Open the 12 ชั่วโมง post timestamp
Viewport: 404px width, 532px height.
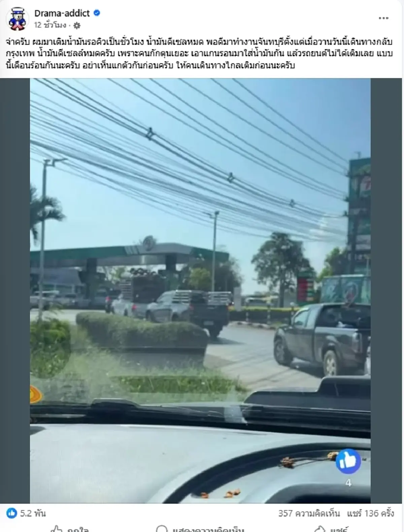pyautogui.click(x=50, y=25)
